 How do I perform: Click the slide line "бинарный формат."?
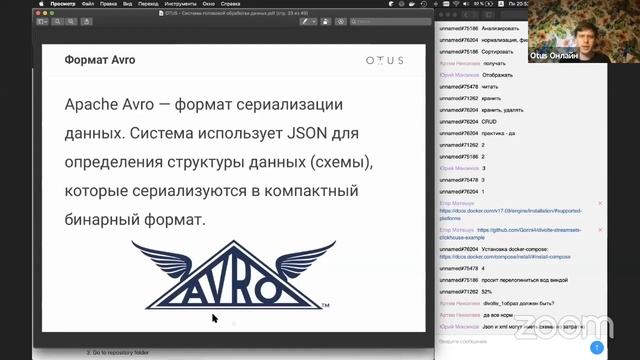(135, 220)
